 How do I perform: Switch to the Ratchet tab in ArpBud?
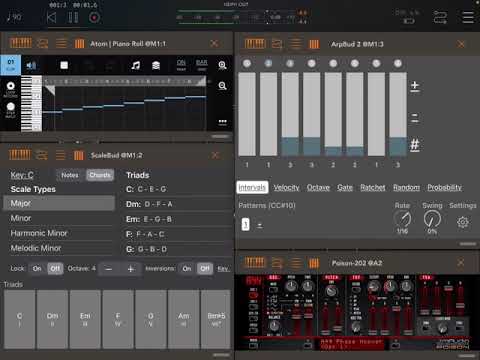click(x=373, y=188)
